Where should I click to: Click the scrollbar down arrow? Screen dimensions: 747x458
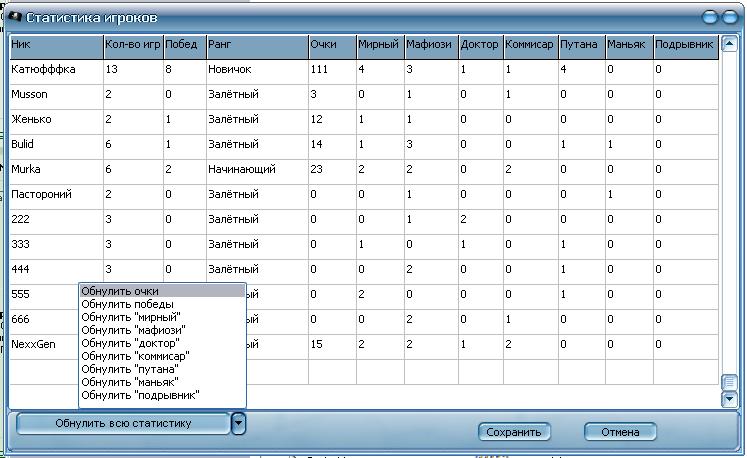(x=729, y=399)
